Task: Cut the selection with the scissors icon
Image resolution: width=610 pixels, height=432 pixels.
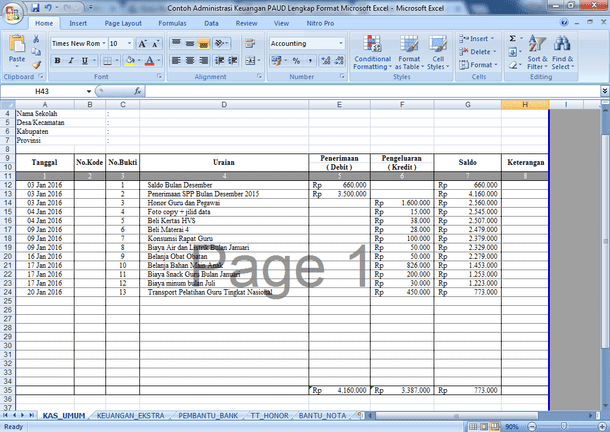Action: [36, 39]
